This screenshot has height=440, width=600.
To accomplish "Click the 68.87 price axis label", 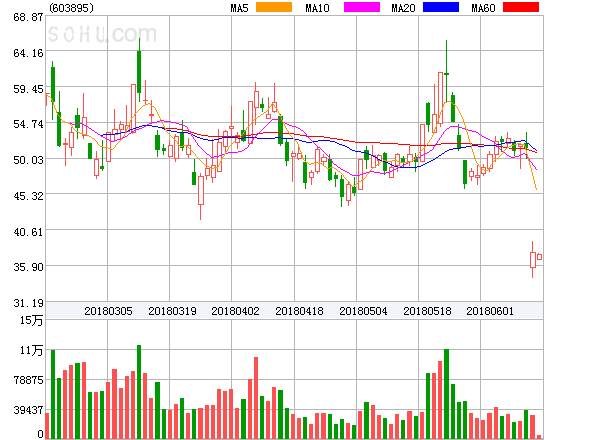I will 28,17.
